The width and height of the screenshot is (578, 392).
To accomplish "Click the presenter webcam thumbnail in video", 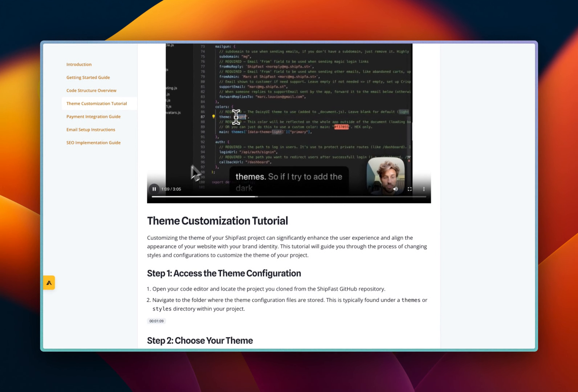I will [386, 176].
